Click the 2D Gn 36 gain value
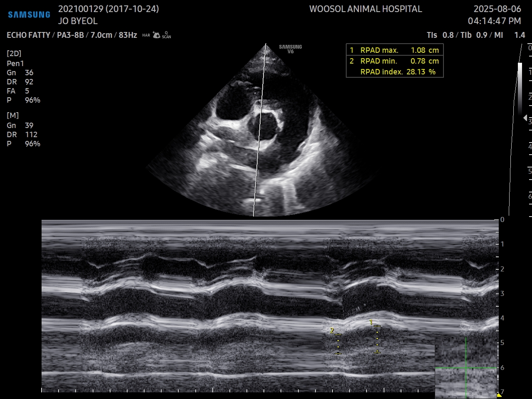The width and height of the screenshot is (532, 399). click(x=20, y=73)
